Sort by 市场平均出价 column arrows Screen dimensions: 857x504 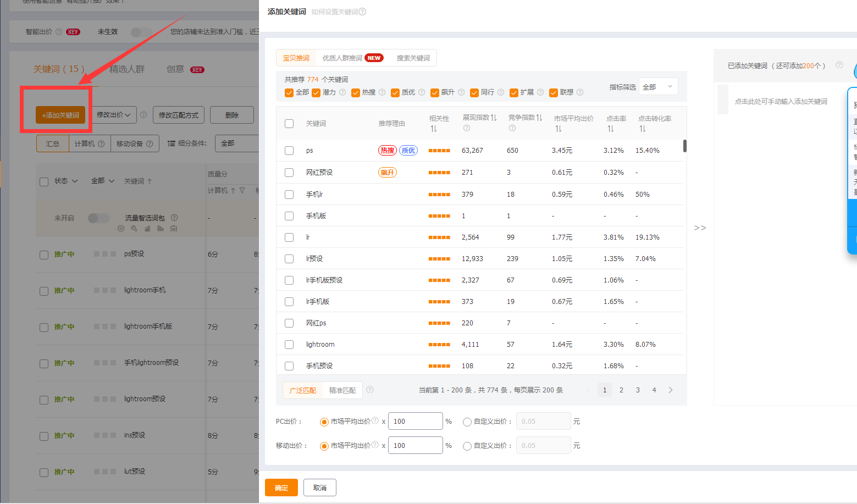tap(559, 129)
